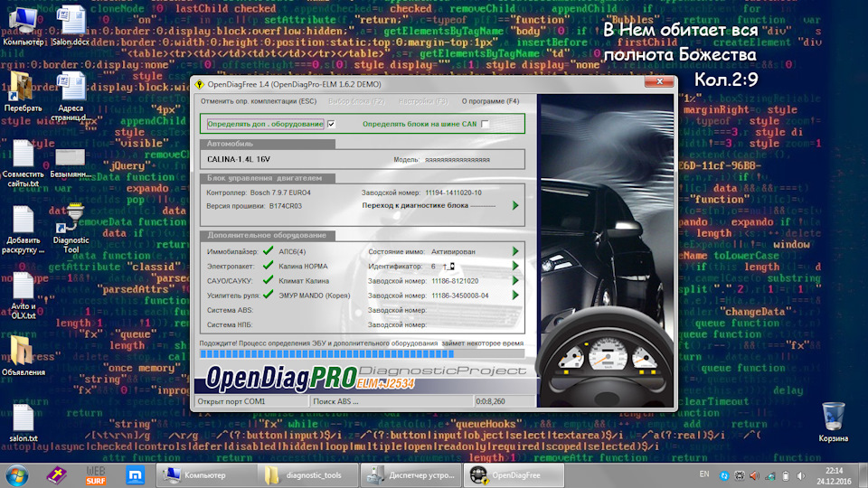Click the Система ABS row label

click(x=230, y=310)
